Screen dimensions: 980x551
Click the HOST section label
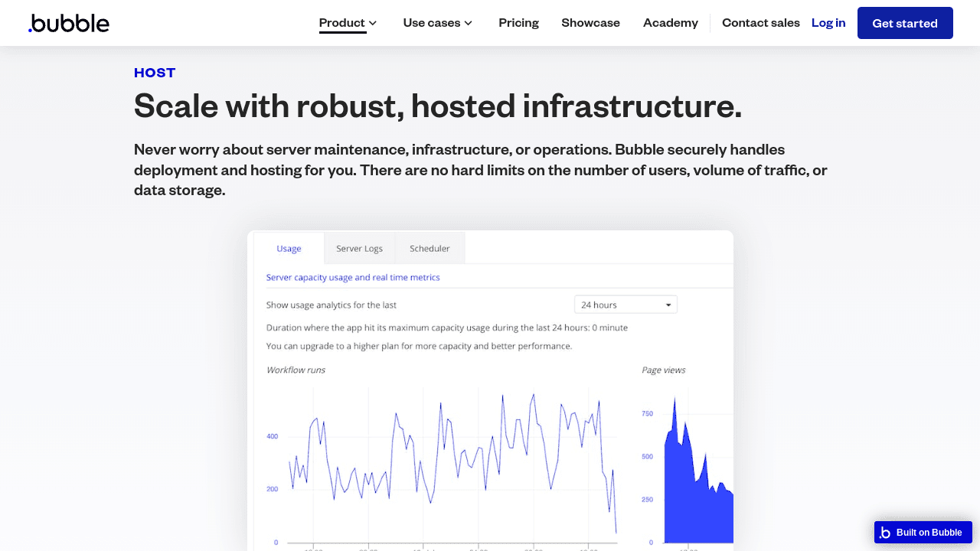pyautogui.click(x=155, y=73)
